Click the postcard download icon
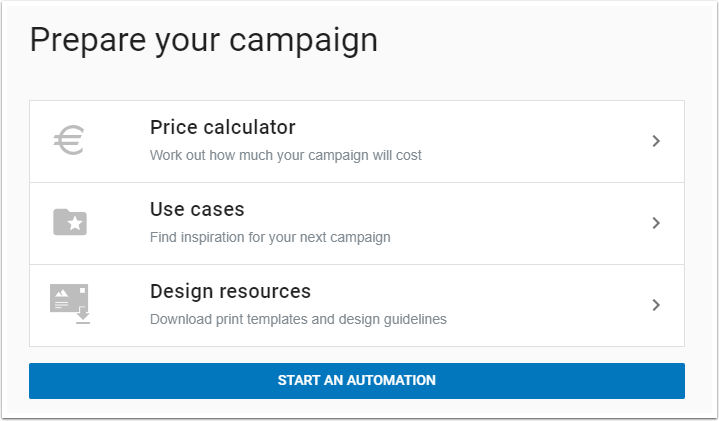The image size is (719, 421). click(x=70, y=304)
